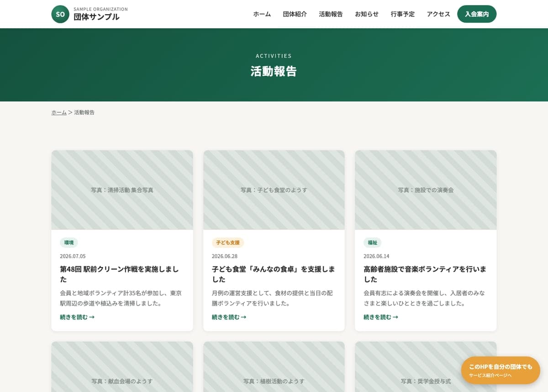Click the 活動報告 page heading

(x=274, y=71)
